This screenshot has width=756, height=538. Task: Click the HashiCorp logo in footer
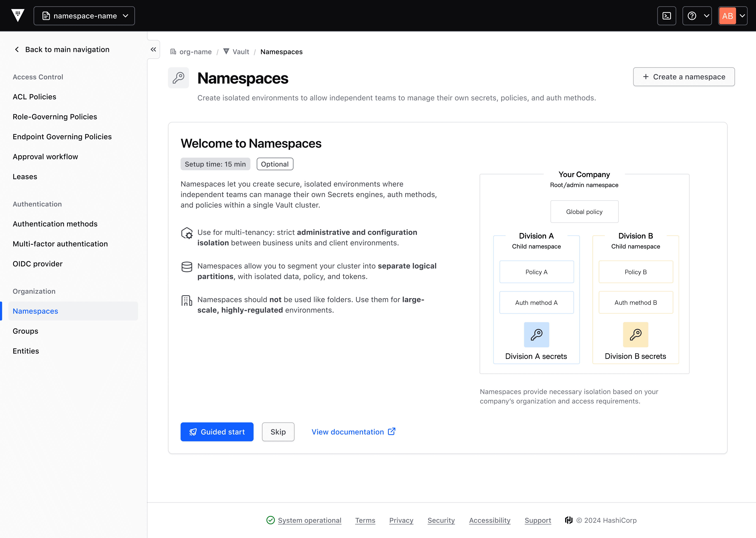pos(569,520)
